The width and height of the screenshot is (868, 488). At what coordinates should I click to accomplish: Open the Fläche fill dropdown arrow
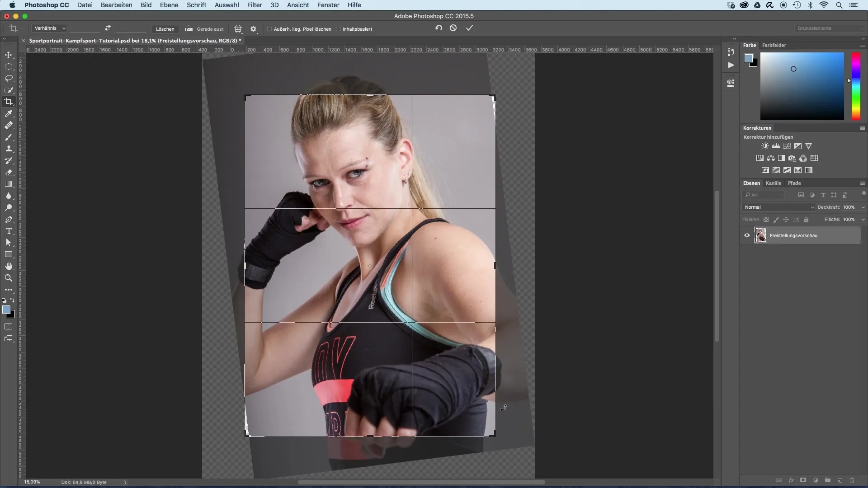pos(863,220)
